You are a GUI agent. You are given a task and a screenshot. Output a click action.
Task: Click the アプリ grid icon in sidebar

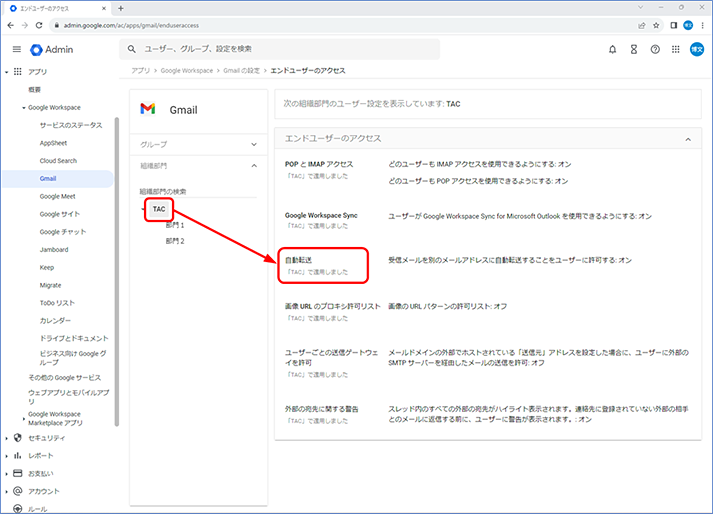pyautogui.click(x=18, y=71)
